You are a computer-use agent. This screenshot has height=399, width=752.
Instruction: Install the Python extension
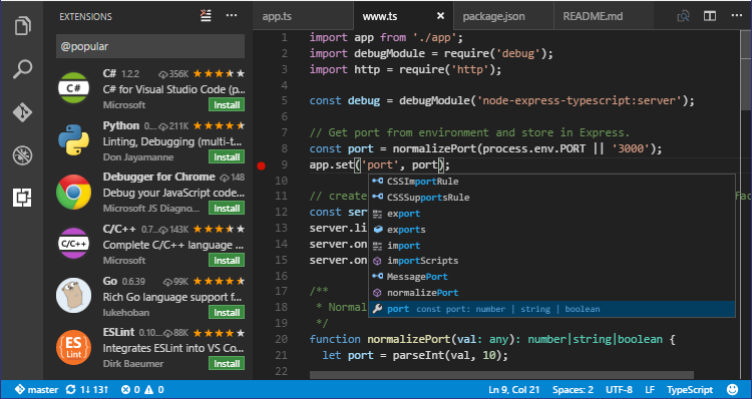[226, 157]
